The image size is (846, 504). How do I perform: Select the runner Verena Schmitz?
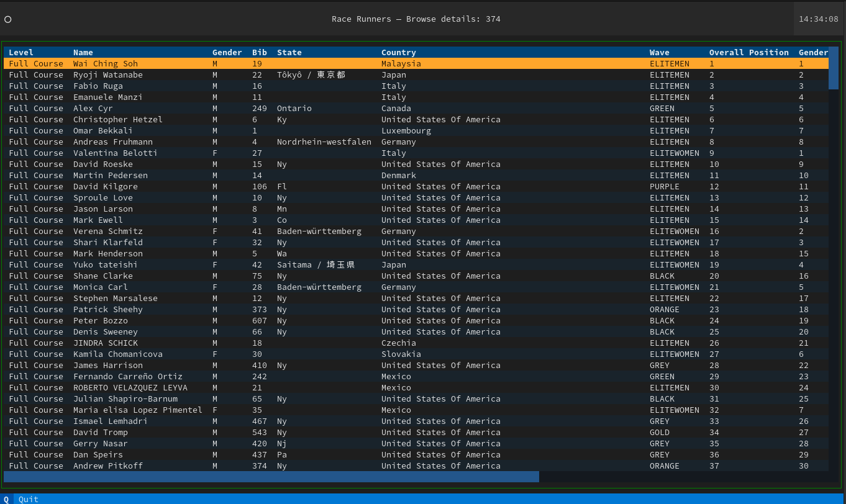tap(416, 232)
